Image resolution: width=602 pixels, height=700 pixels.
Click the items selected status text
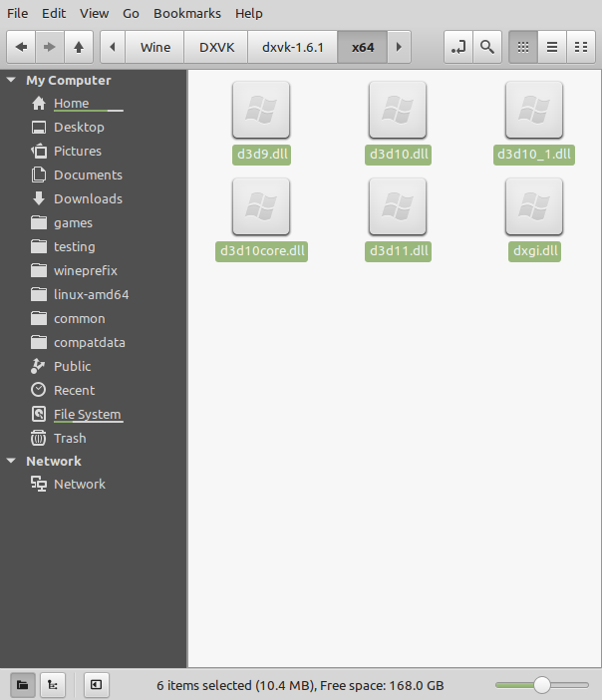[x=300, y=685]
